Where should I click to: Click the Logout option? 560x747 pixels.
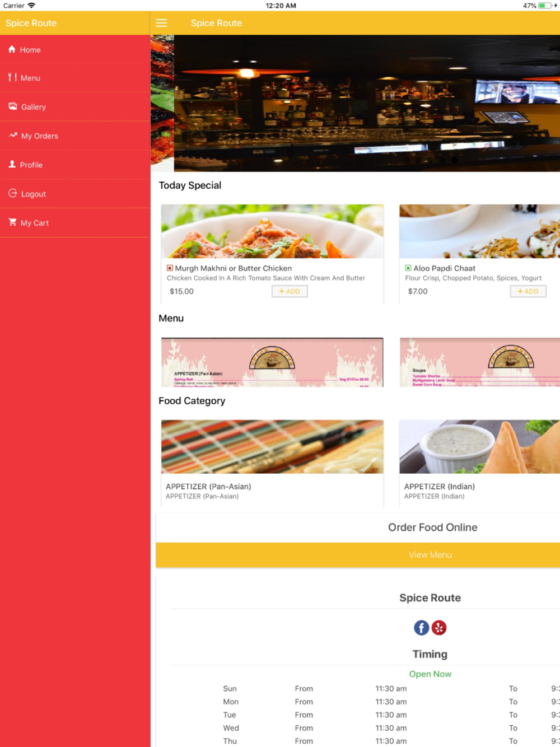75,194
